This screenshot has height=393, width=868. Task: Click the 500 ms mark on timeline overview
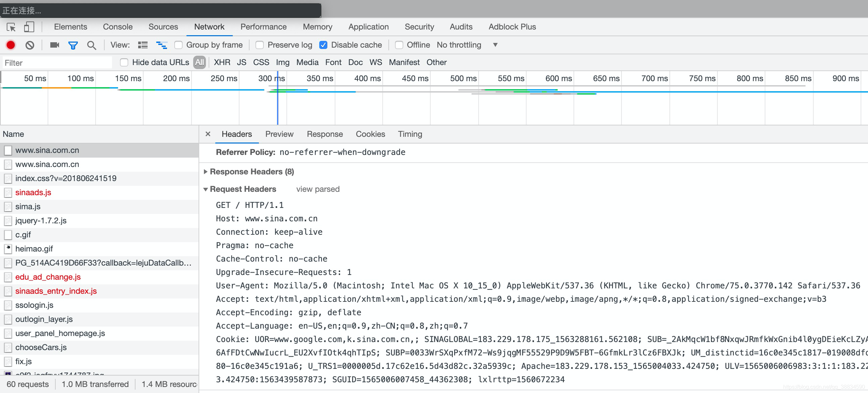click(463, 78)
